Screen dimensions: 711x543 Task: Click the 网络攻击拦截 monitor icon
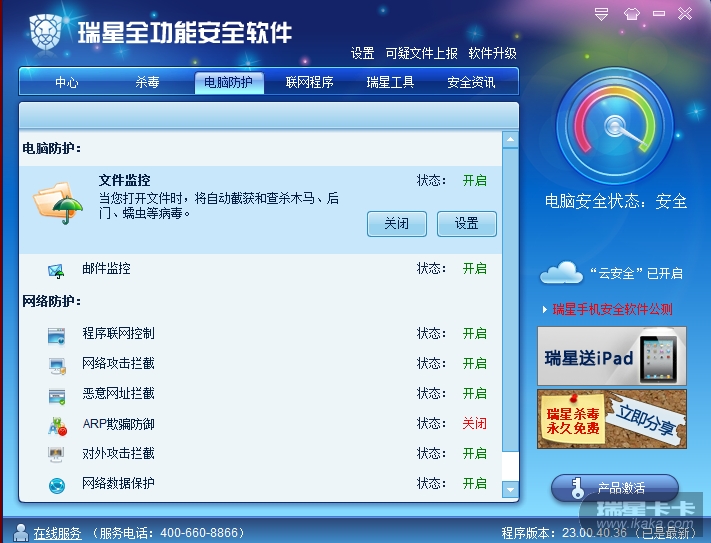coord(57,365)
